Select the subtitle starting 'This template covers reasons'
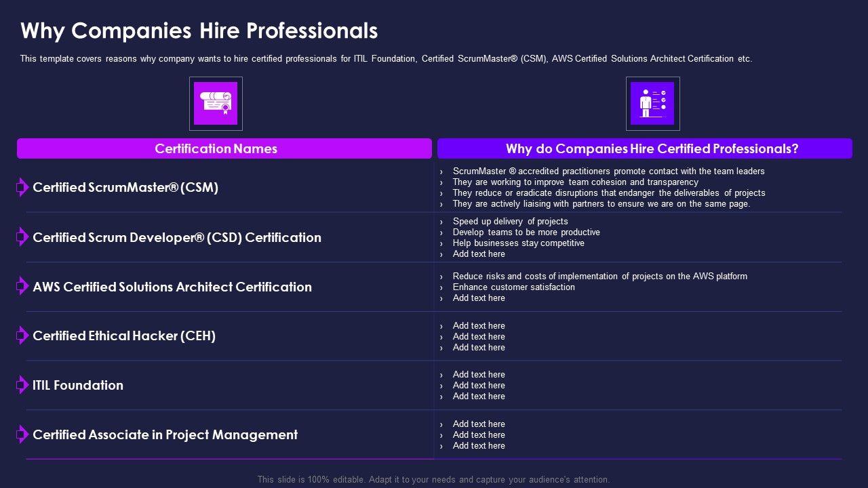 pos(386,59)
